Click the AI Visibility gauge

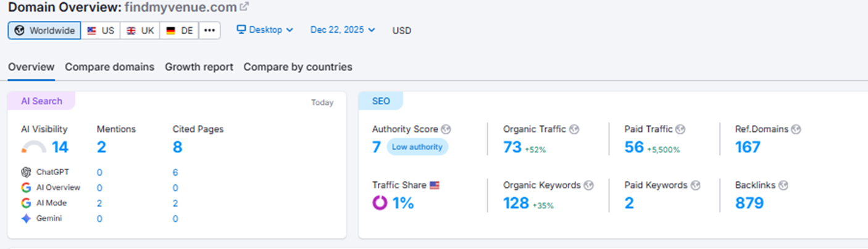coord(34,147)
